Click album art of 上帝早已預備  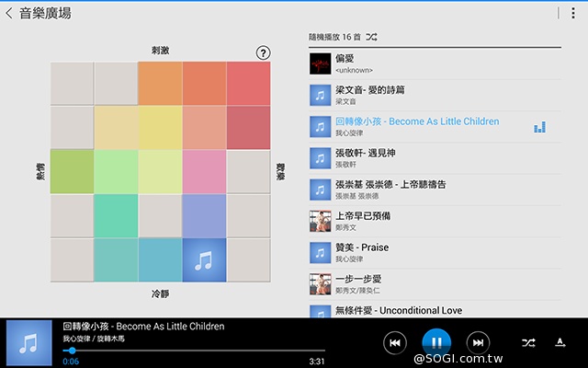tap(321, 221)
